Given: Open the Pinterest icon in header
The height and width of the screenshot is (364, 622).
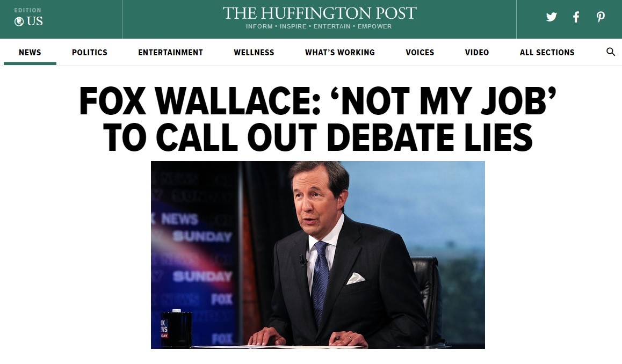Looking at the screenshot, I should tap(601, 17).
